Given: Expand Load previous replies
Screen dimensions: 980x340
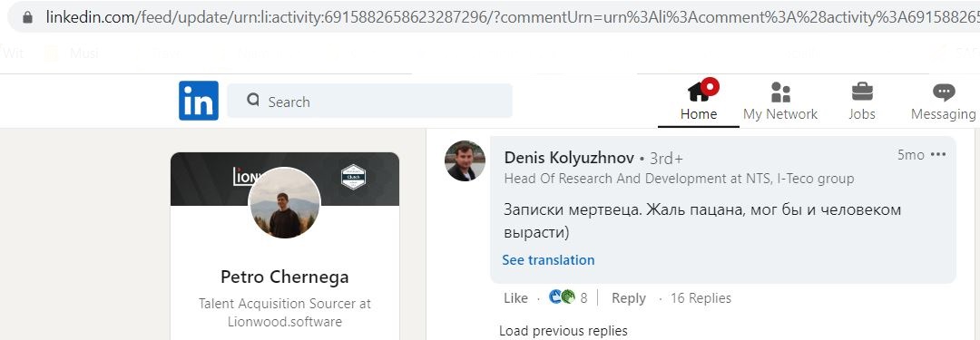Looking at the screenshot, I should (x=563, y=331).
